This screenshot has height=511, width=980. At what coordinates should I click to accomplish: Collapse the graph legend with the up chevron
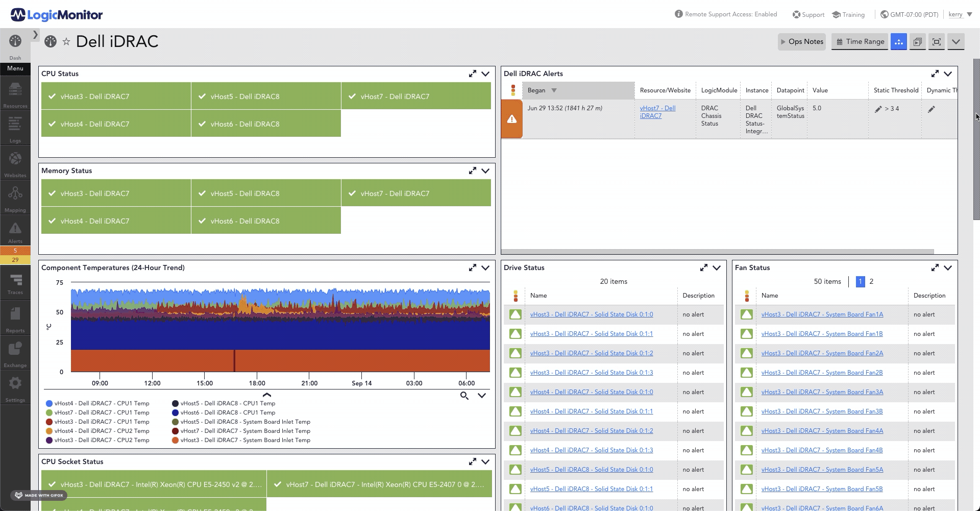[x=266, y=395]
